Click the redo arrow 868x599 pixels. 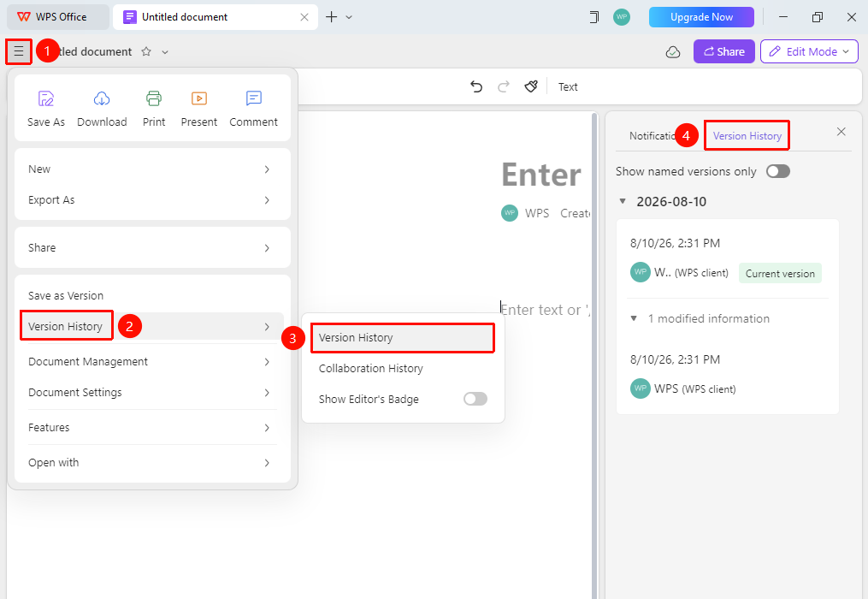pyautogui.click(x=503, y=86)
